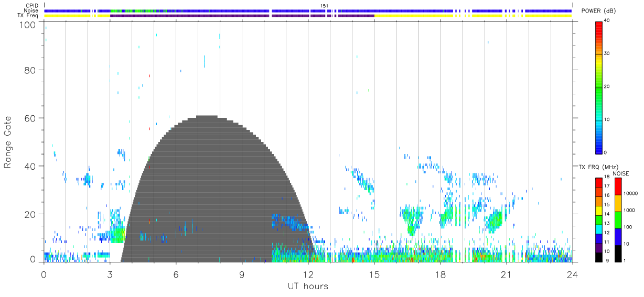Click the 9 tick on UT hours axis

tap(242, 274)
